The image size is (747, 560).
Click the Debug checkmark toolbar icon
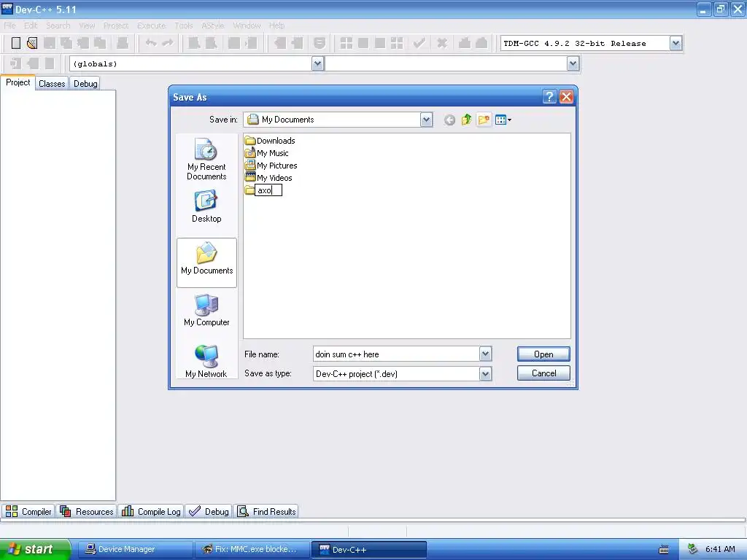pyautogui.click(x=419, y=43)
